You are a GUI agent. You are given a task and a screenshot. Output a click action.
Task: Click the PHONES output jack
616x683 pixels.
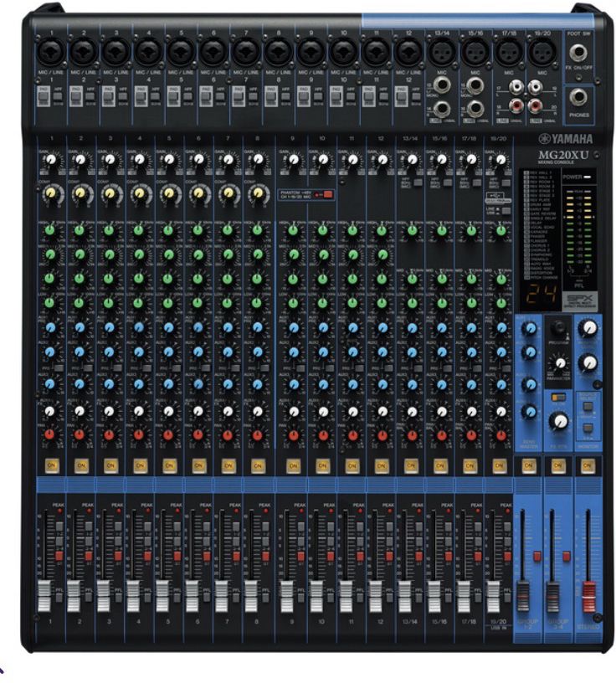coord(578,98)
